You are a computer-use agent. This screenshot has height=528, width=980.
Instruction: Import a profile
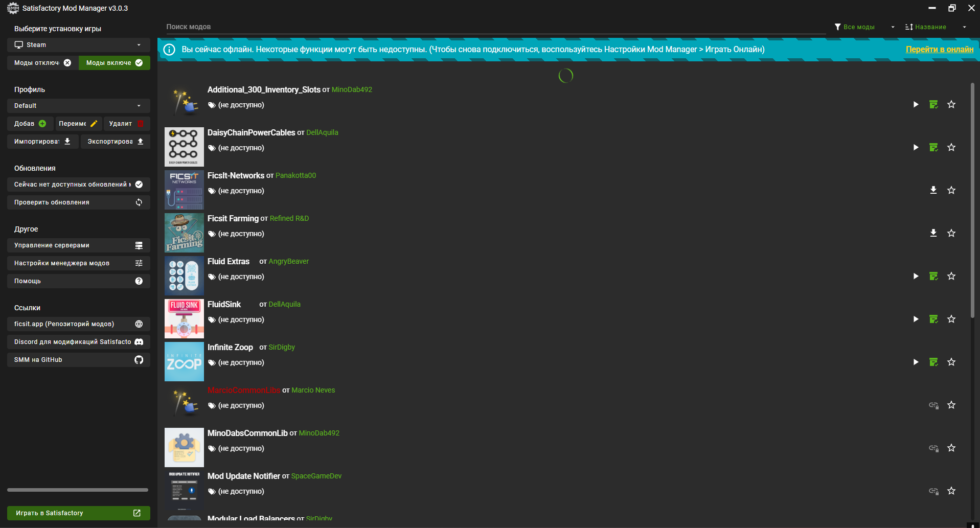[42, 142]
